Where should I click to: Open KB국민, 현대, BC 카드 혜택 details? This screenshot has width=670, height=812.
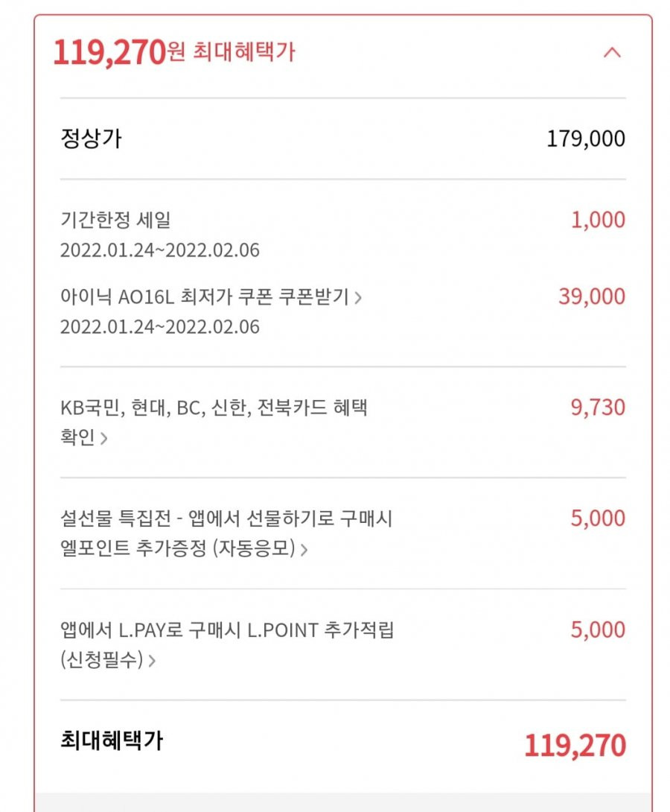(x=214, y=422)
